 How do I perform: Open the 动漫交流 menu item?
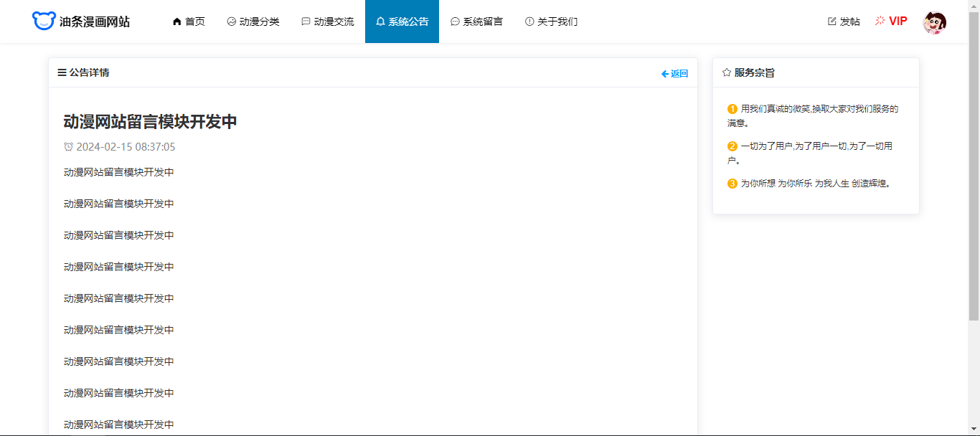coord(328,22)
